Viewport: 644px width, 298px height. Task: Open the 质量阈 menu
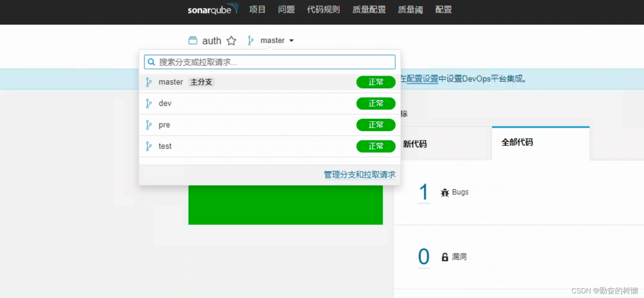[x=410, y=9]
